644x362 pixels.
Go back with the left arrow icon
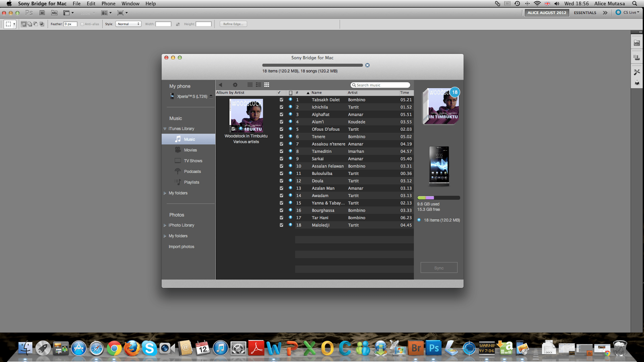(220, 85)
